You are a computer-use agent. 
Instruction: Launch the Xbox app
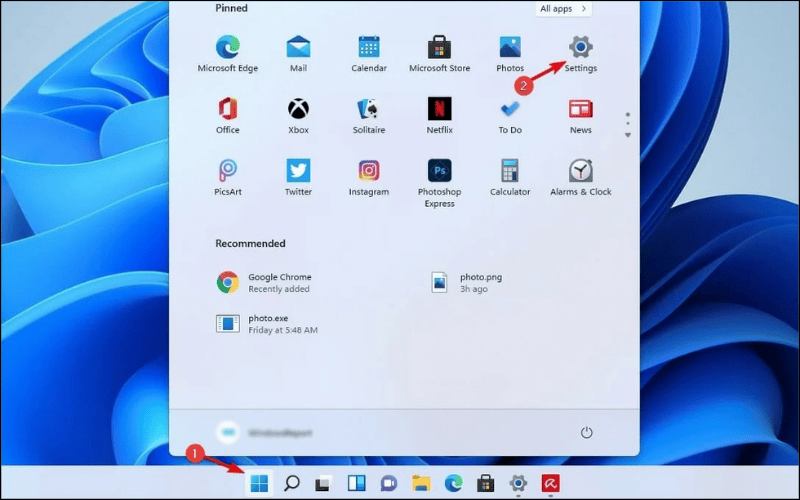[298, 109]
